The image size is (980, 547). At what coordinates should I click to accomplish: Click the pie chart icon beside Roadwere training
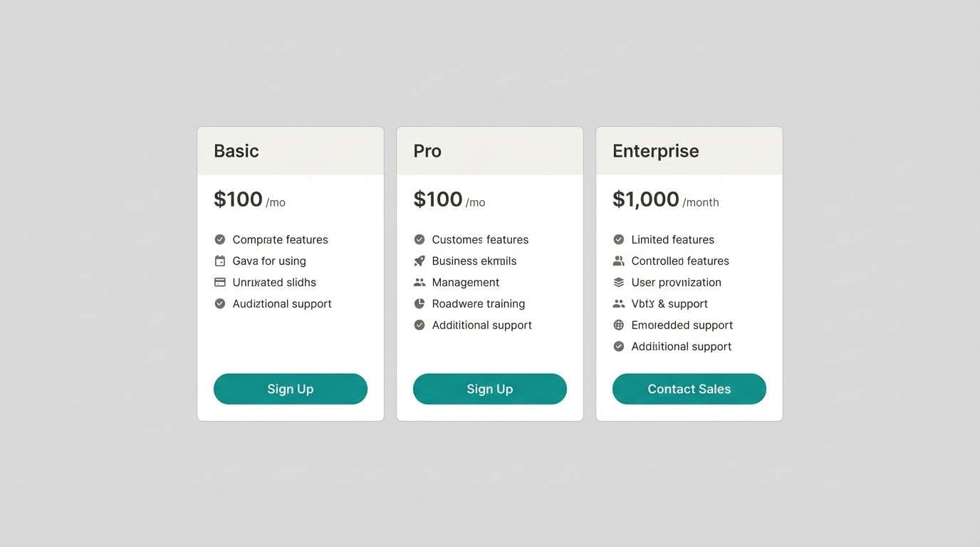[419, 303]
